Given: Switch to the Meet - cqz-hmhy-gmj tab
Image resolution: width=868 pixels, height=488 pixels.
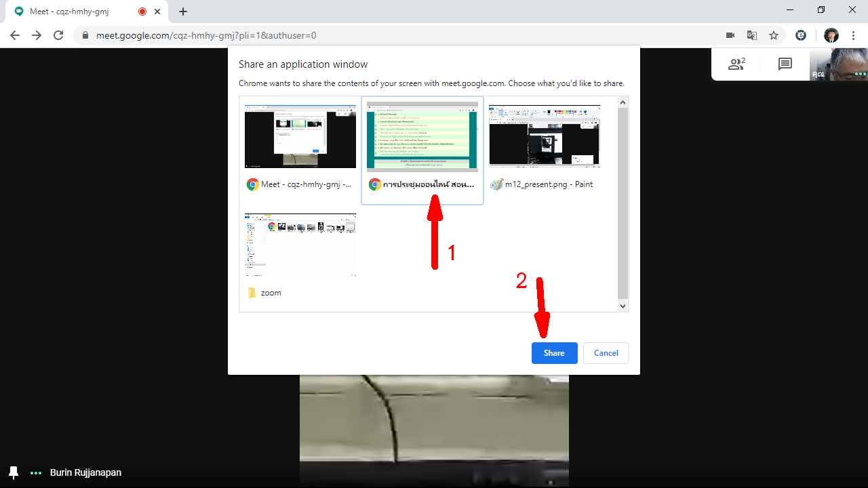Looking at the screenshot, I should click(75, 12).
